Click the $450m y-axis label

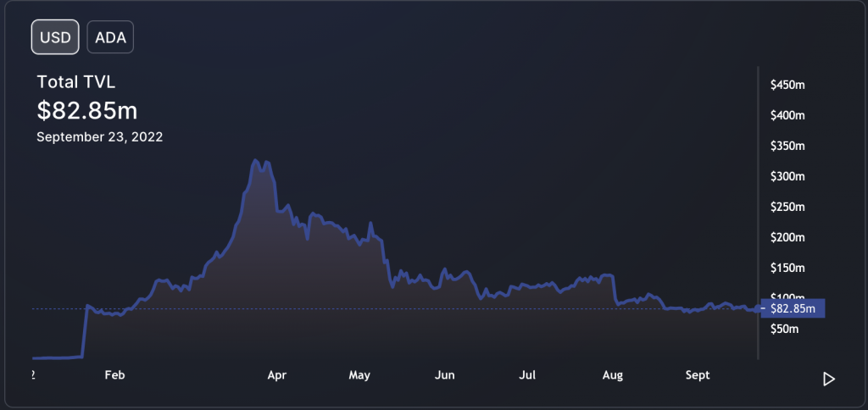pos(787,86)
